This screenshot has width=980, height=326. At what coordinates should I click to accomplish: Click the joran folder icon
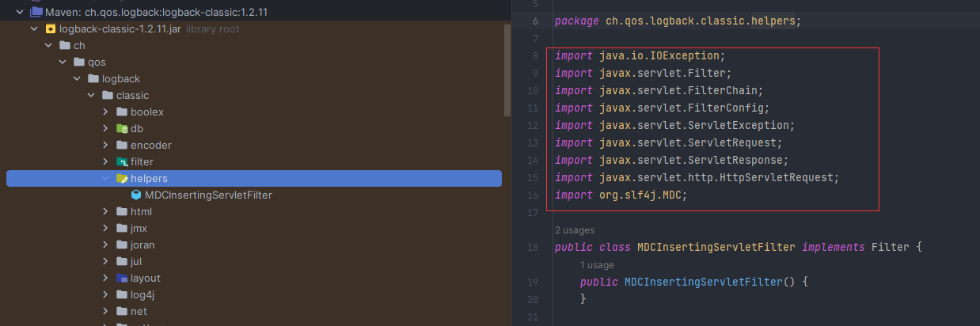122,244
